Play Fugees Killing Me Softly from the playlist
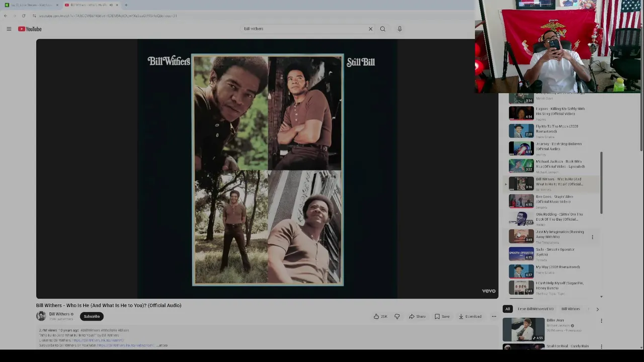This screenshot has width=644, height=362. tap(552, 113)
